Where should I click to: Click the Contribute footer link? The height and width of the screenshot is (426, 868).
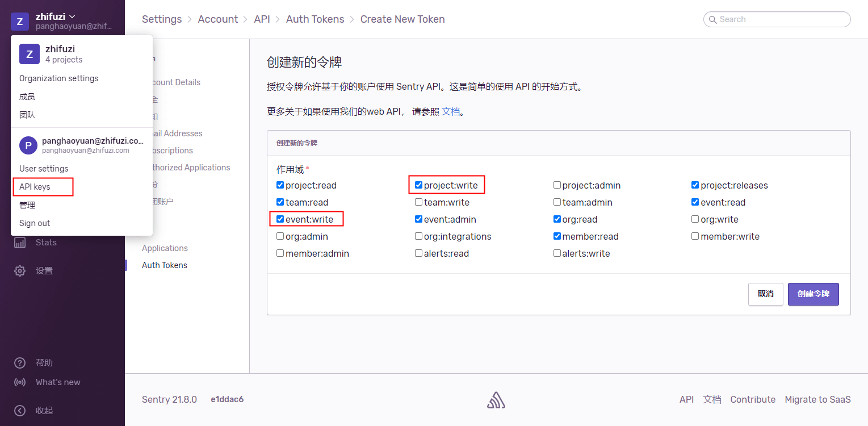[753, 400]
